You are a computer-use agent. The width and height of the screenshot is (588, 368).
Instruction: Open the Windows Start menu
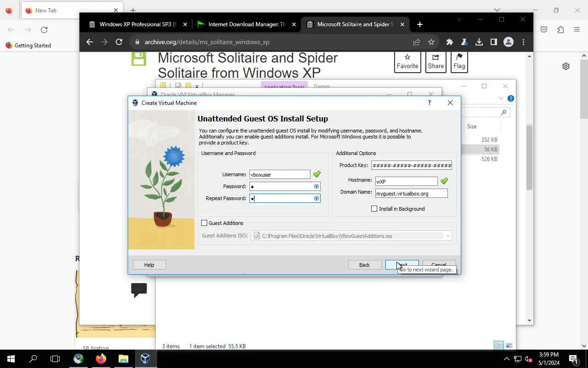11,359
